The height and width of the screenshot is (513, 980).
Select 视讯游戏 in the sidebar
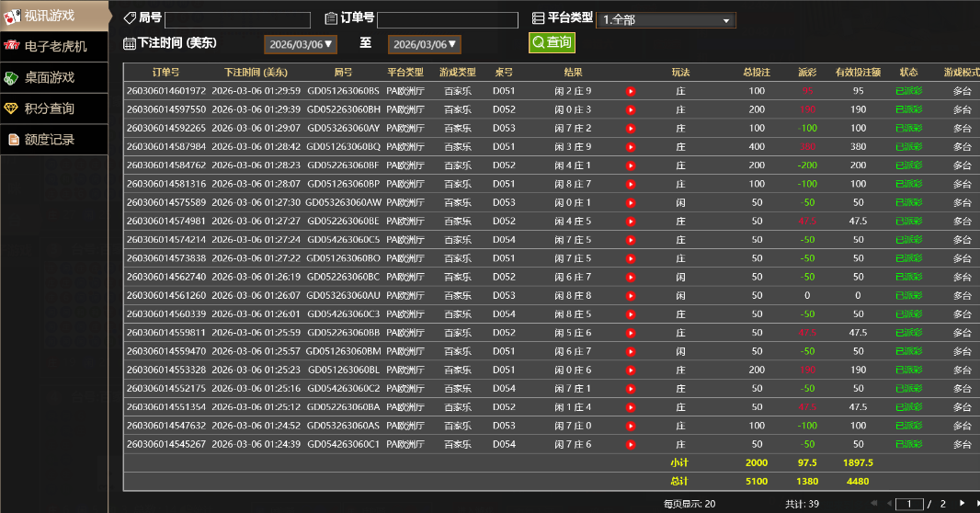click(53, 16)
